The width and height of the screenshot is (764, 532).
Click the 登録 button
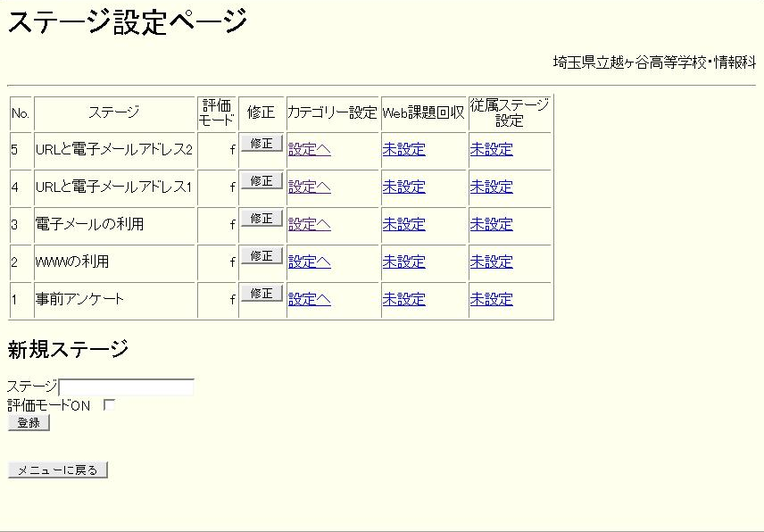[x=29, y=423]
